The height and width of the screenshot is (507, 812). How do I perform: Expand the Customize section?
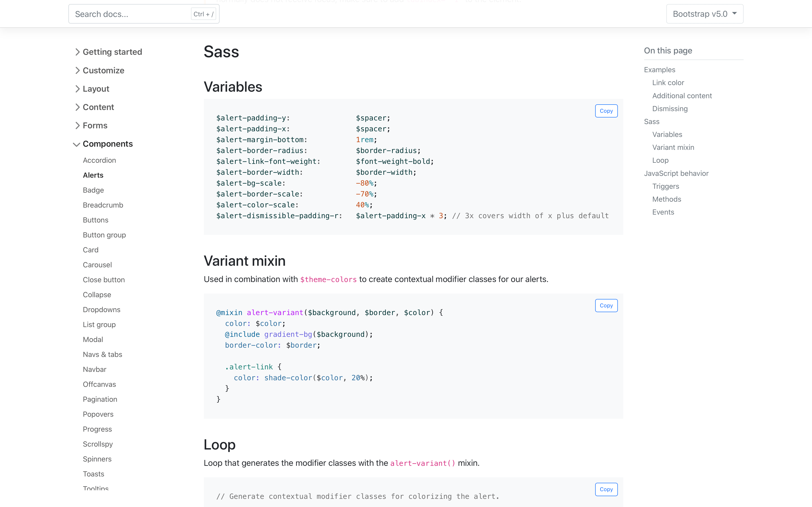[x=104, y=70]
